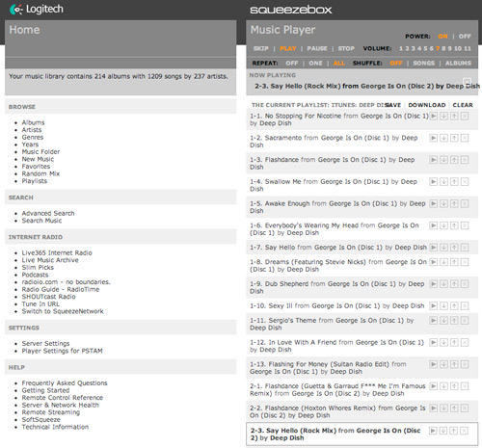The width and height of the screenshot is (482, 448).
Task: Remove Swallow Me from the playlist
Action: 465,182
